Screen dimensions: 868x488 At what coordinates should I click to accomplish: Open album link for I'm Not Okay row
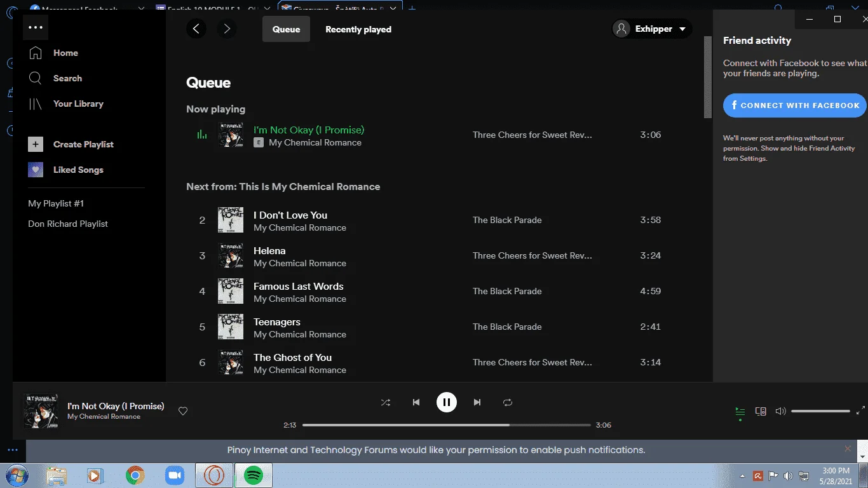click(532, 135)
